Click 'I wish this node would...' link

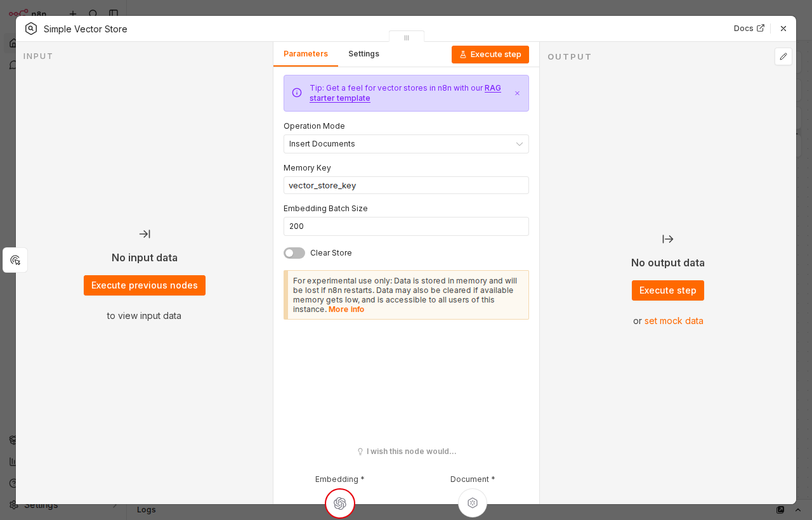point(407,452)
